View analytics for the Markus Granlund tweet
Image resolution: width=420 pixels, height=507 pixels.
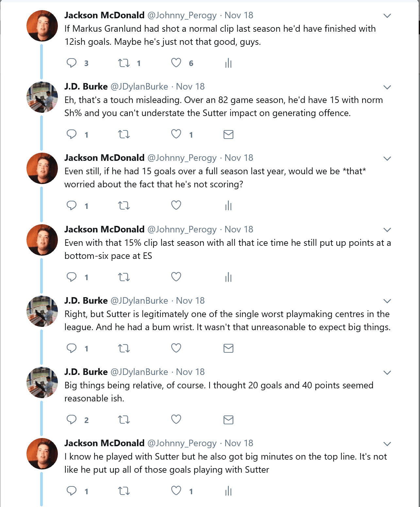point(228,63)
